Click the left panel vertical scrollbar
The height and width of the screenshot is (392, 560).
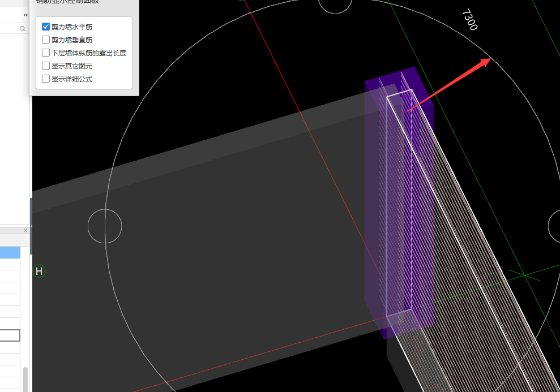pyautogui.click(x=25, y=380)
